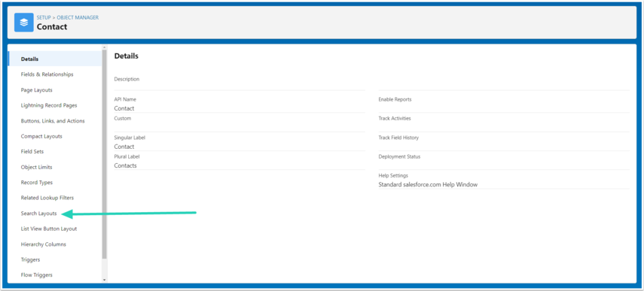
Task: Select the Details sidebar item
Action: coord(55,59)
